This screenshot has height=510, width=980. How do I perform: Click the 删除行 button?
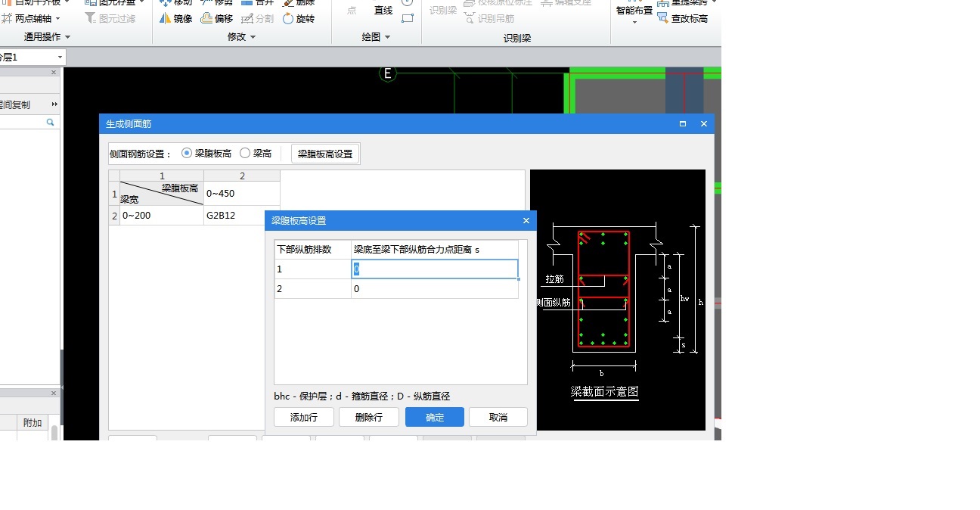368,417
